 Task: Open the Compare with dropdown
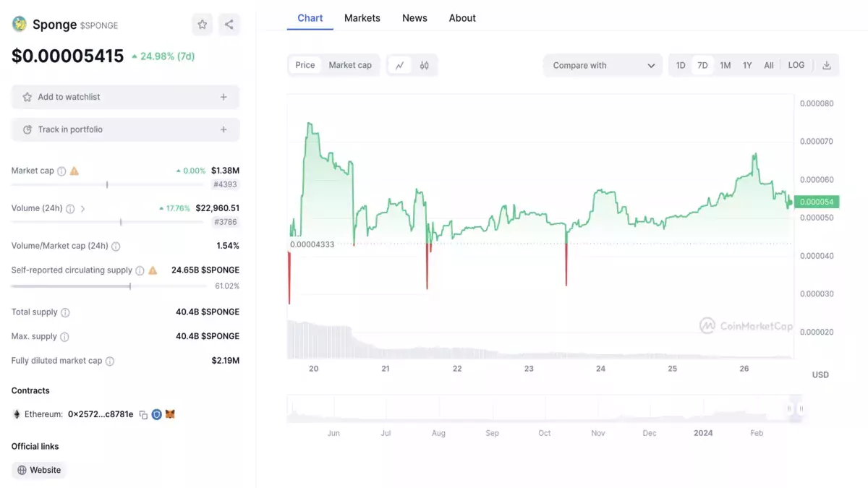603,65
